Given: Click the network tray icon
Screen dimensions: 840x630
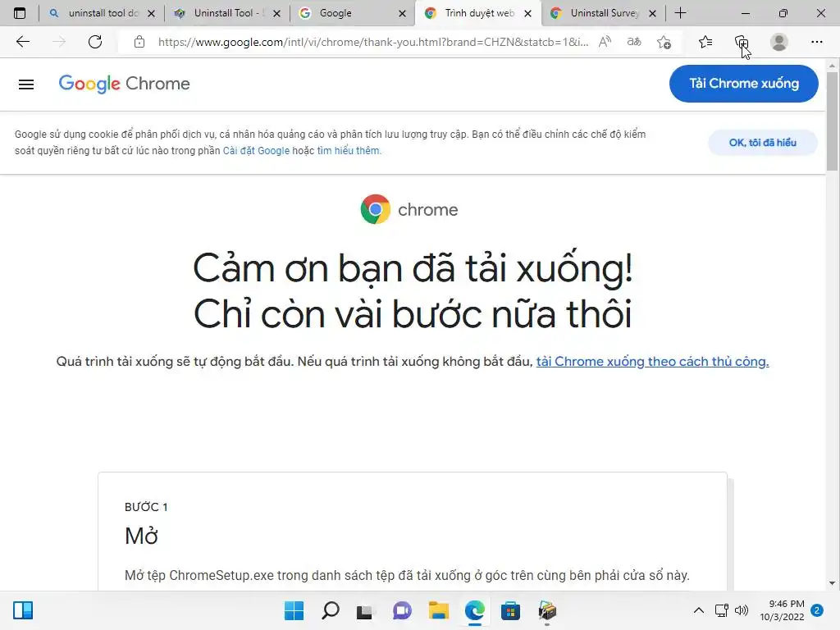Looking at the screenshot, I should click(721, 610).
